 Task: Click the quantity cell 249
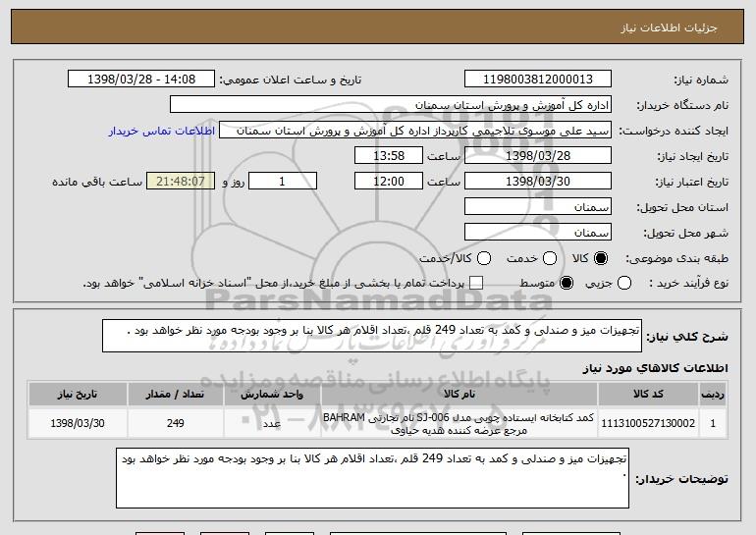(175, 423)
